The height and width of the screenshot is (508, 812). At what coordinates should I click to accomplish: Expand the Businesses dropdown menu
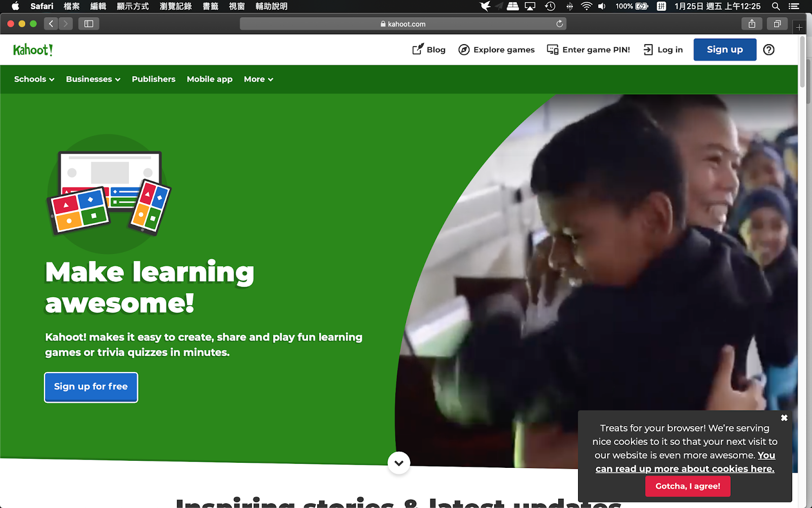[93, 79]
